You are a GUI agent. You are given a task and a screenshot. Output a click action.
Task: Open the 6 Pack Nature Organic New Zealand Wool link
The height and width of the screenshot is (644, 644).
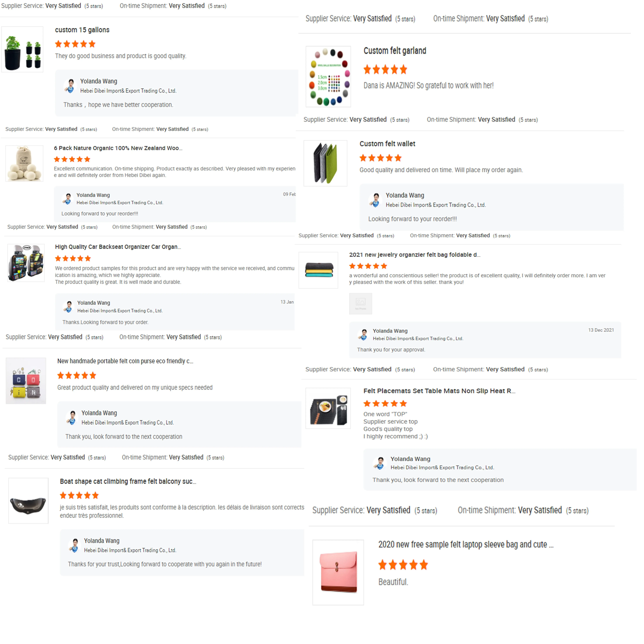(118, 148)
